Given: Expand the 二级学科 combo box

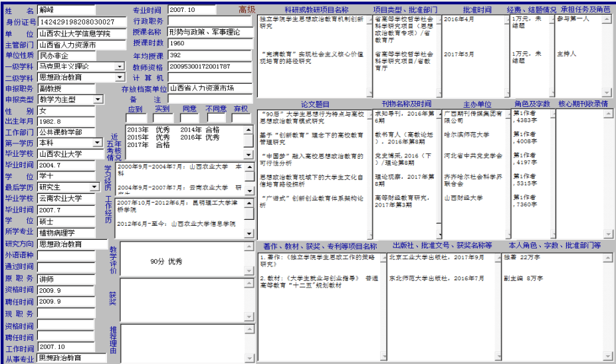Looking at the screenshot, I should coord(120,78).
